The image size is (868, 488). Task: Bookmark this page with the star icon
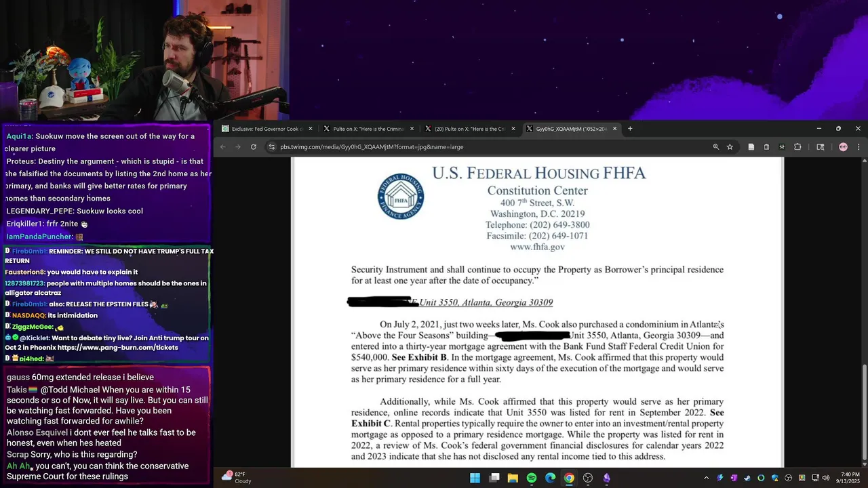(x=730, y=147)
